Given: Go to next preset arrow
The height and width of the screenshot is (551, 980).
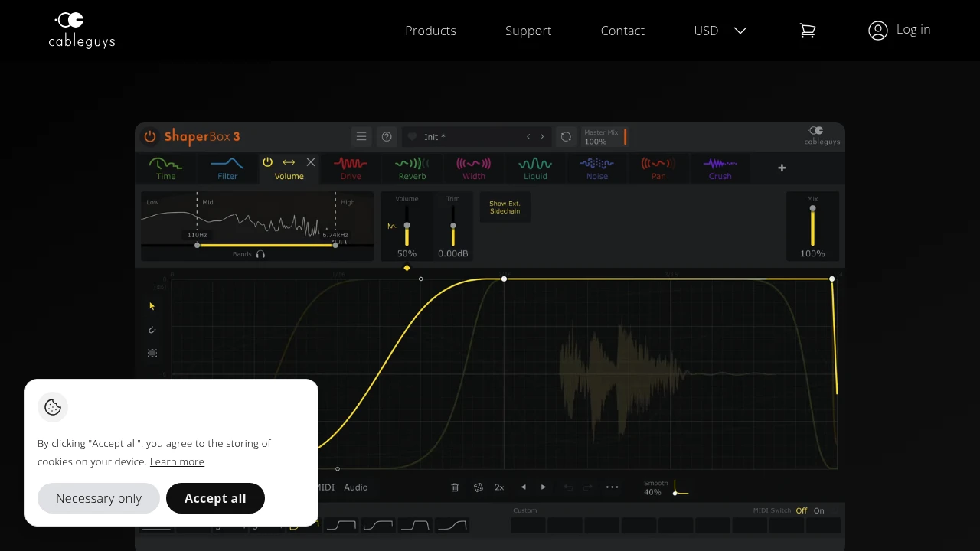Looking at the screenshot, I should pos(542,136).
